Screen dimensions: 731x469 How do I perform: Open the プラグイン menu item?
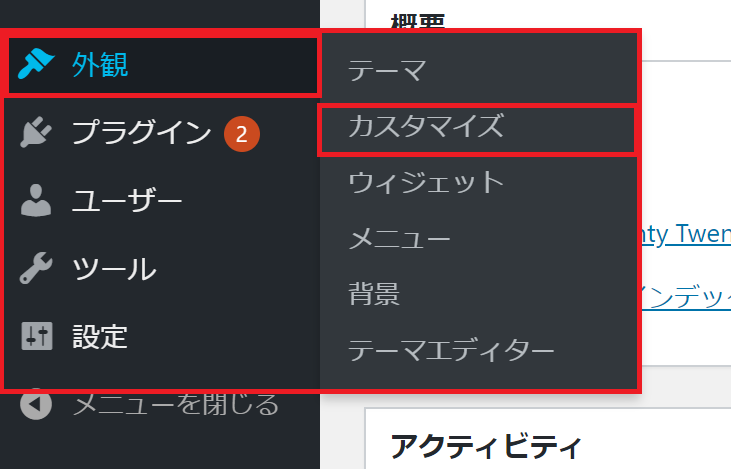coord(160,132)
